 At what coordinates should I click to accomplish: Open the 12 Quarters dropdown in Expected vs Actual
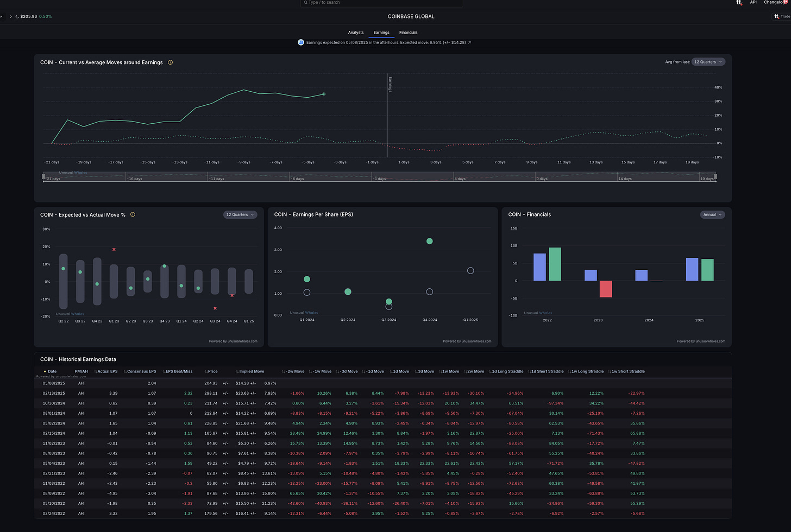coord(240,214)
